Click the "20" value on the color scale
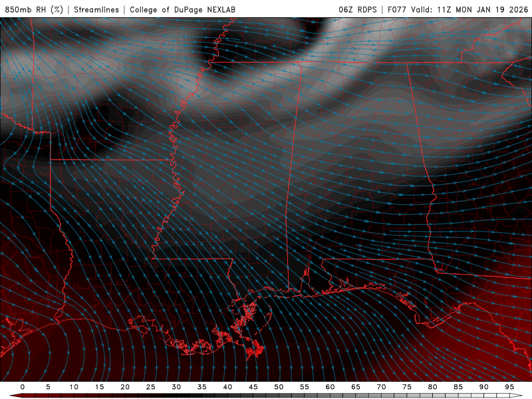The height and width of the screenshot is (399, 532). (125, 387)
